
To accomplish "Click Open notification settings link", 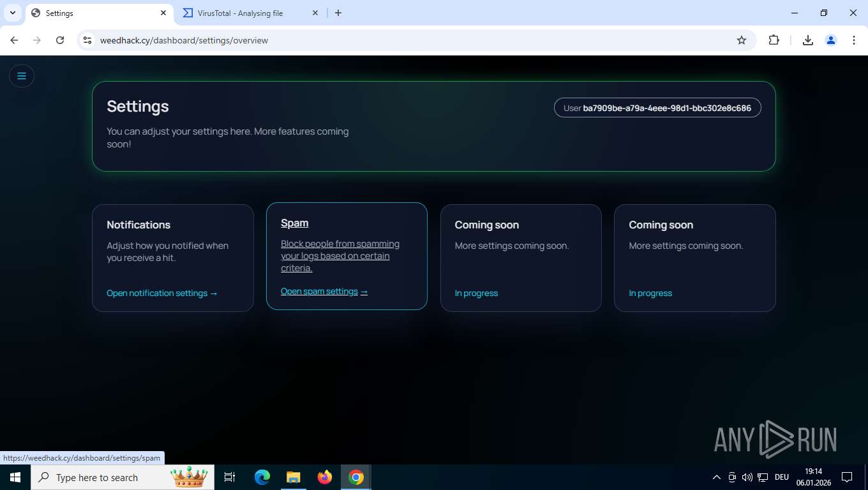I will tap(162, 293).
